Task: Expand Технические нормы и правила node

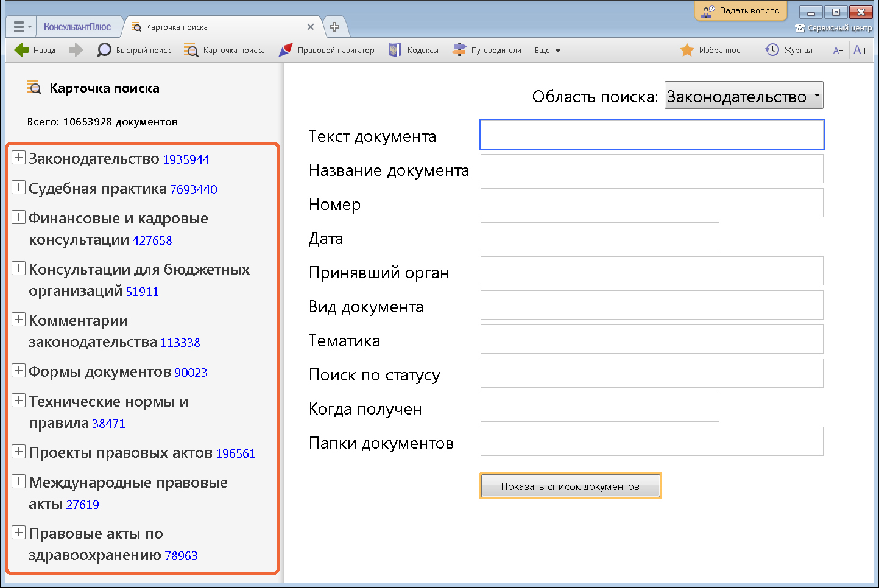Action: click(19, 401)
